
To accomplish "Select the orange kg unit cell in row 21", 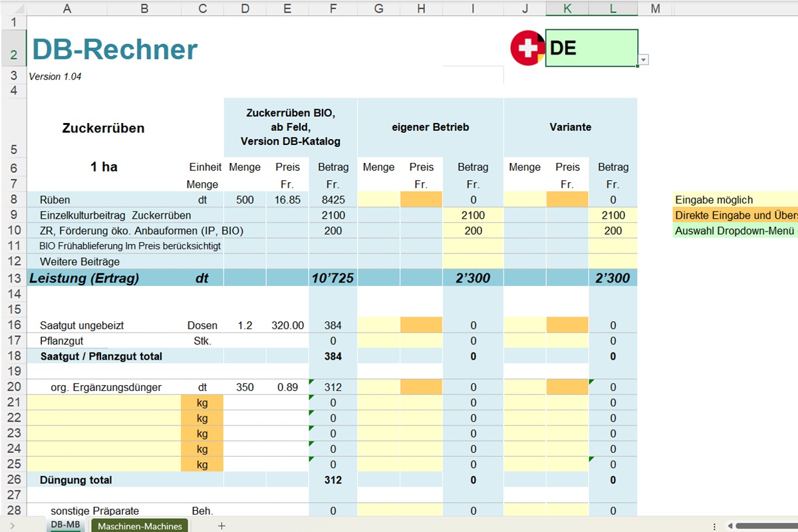I will point(202,402).
